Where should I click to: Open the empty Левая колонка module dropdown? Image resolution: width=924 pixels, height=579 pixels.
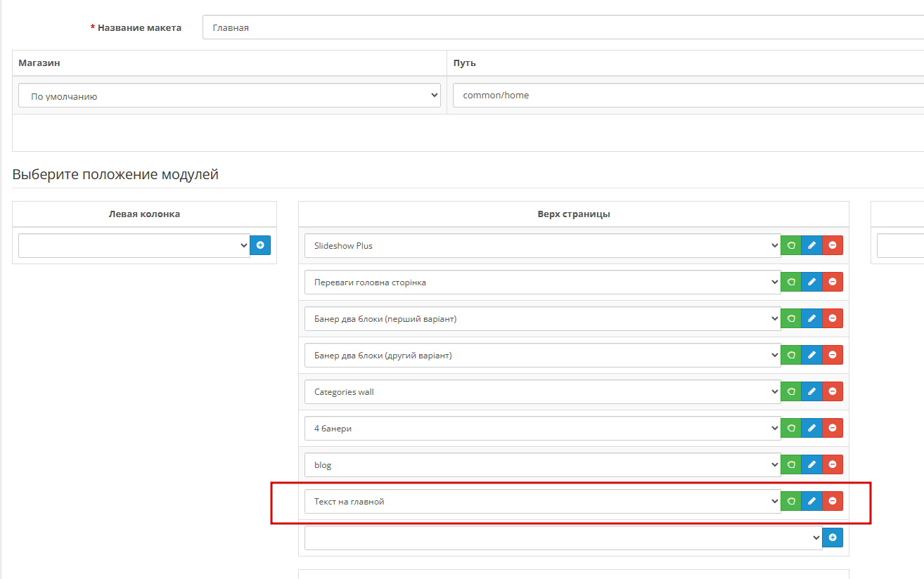[134, 245]
